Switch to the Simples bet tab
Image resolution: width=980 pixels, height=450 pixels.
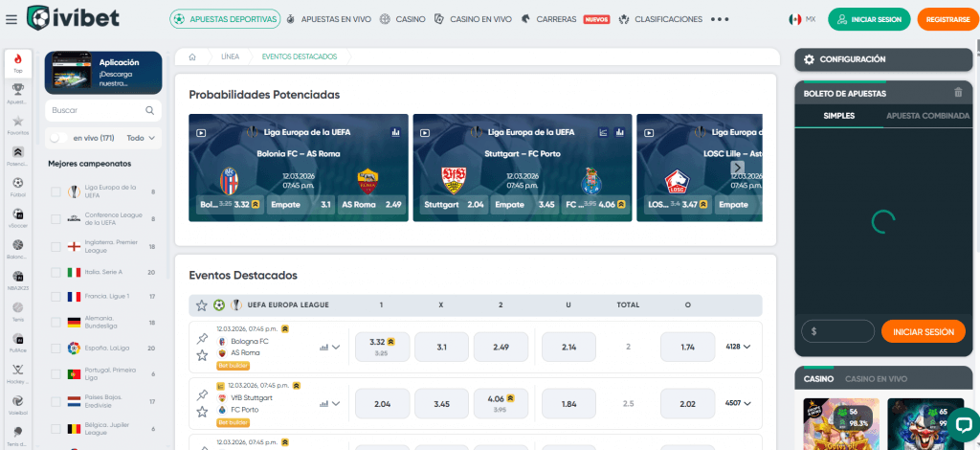click(x=838, y=116)
